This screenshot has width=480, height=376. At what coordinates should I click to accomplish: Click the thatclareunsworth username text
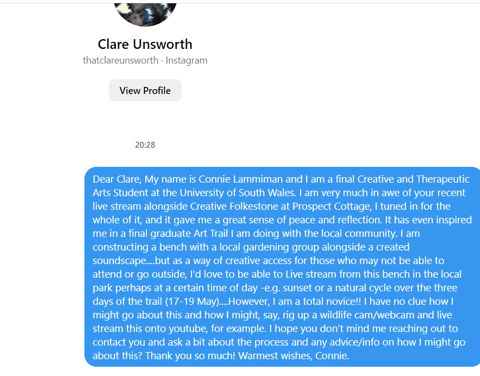pyautogui.click(x=121, y=60)
